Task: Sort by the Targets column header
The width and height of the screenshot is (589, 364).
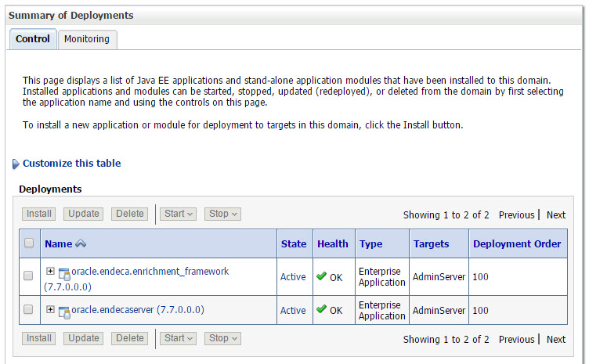Action: [432, 244]
